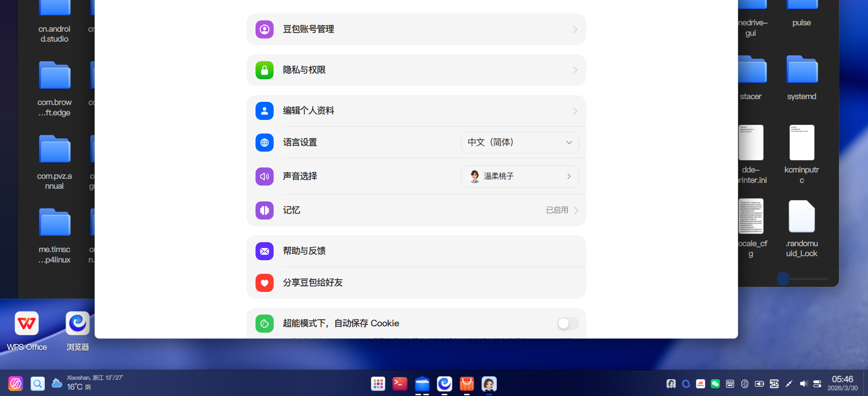Click the taskbar search magnifier icon
This screenshot has height=396, width=868.
(38, 384)
